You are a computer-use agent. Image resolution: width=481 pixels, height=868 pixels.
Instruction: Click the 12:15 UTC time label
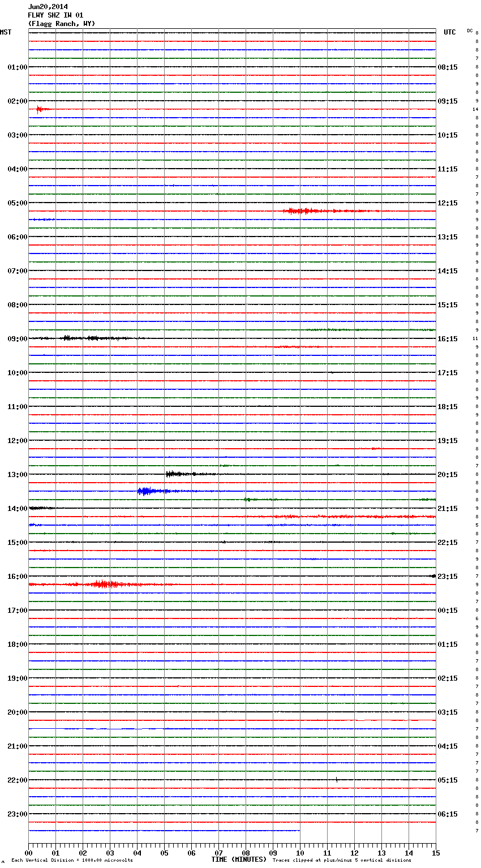(x=448, y=203)
